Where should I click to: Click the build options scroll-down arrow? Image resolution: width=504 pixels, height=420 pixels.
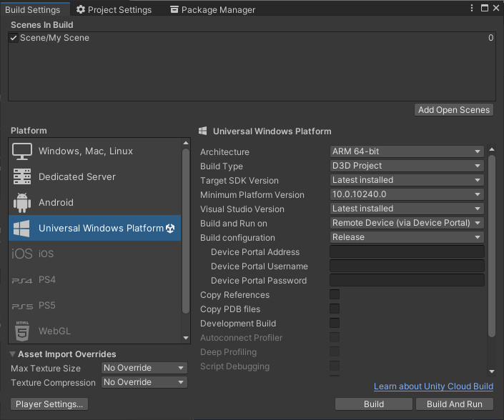tap(492, 371)
